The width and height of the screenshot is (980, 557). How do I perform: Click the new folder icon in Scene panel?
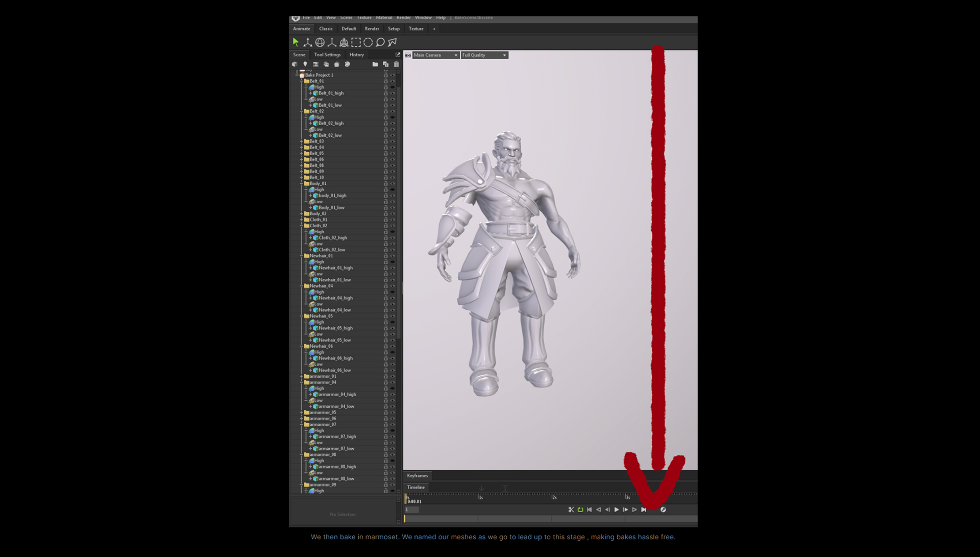375,64
